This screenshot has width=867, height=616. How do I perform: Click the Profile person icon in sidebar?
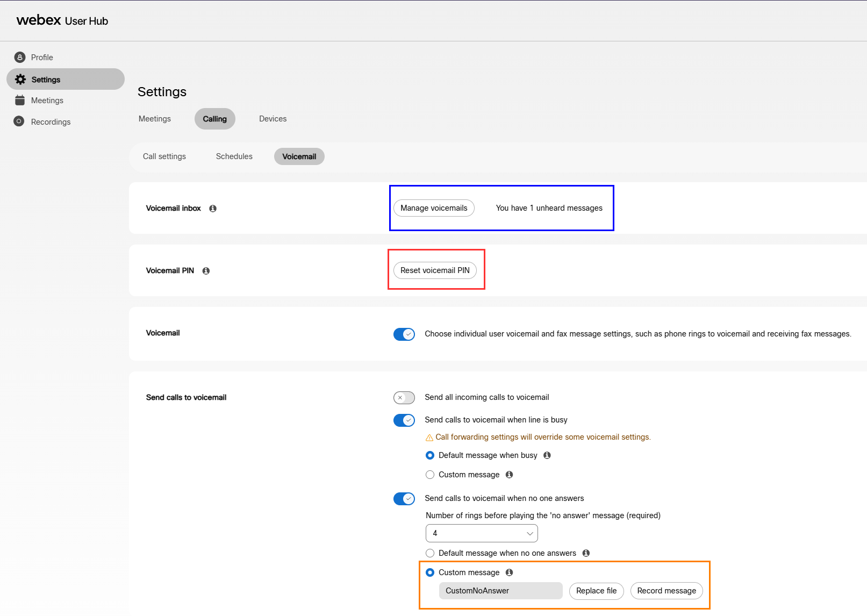point(20,57)
